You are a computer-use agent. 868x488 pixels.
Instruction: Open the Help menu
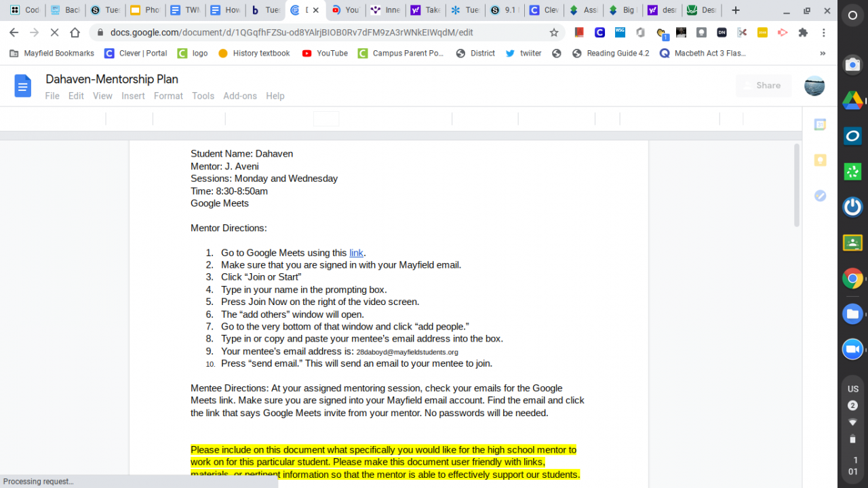tap(275, 96)
